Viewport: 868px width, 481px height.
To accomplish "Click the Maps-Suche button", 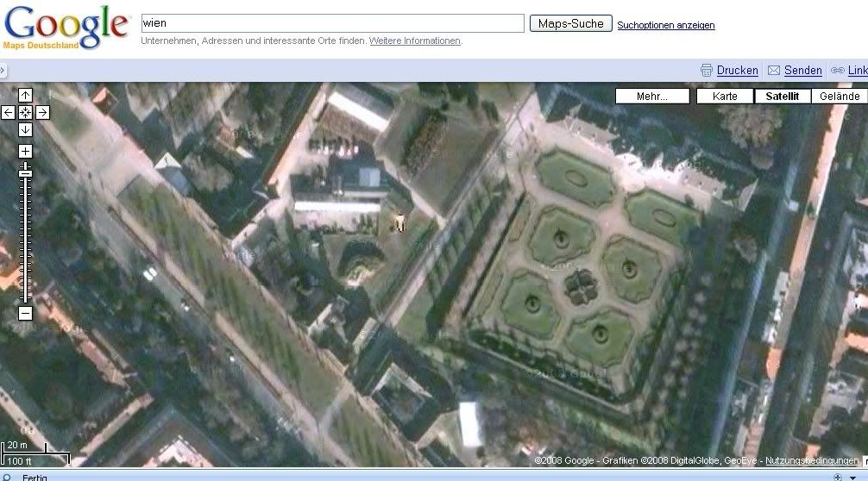I will [x=570, y=24].
